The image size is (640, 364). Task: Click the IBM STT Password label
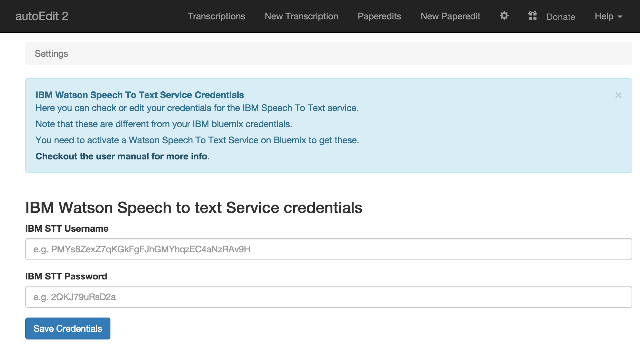66,276
